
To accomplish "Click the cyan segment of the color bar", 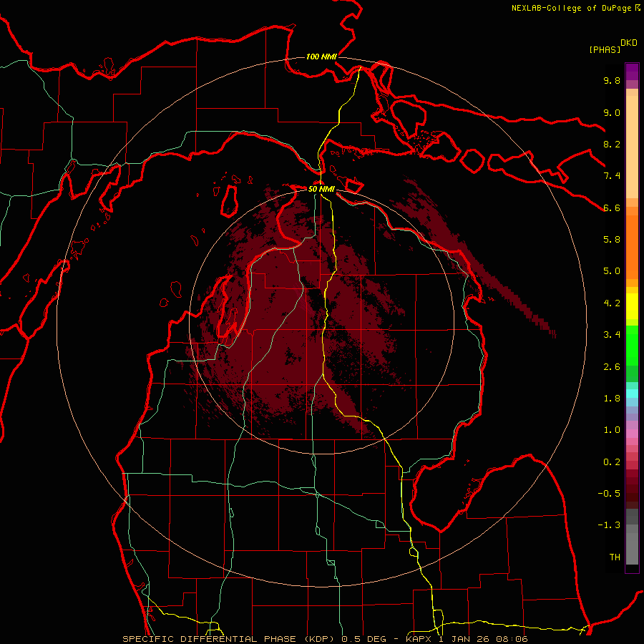I will pos(632,394).
